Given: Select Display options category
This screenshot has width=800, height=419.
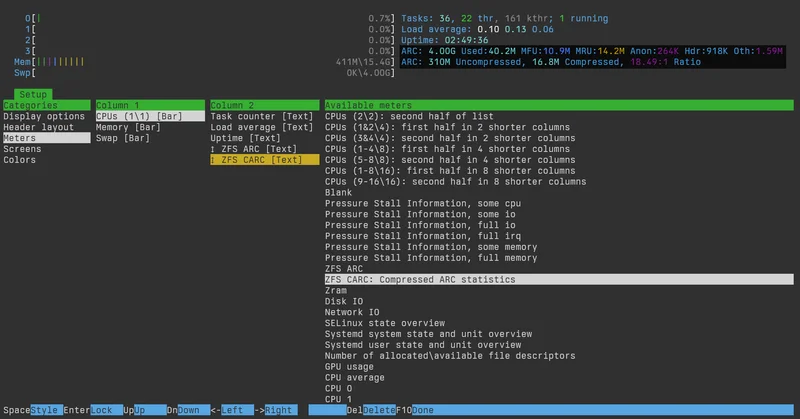Looking at the screenshot, I should 44,116.
